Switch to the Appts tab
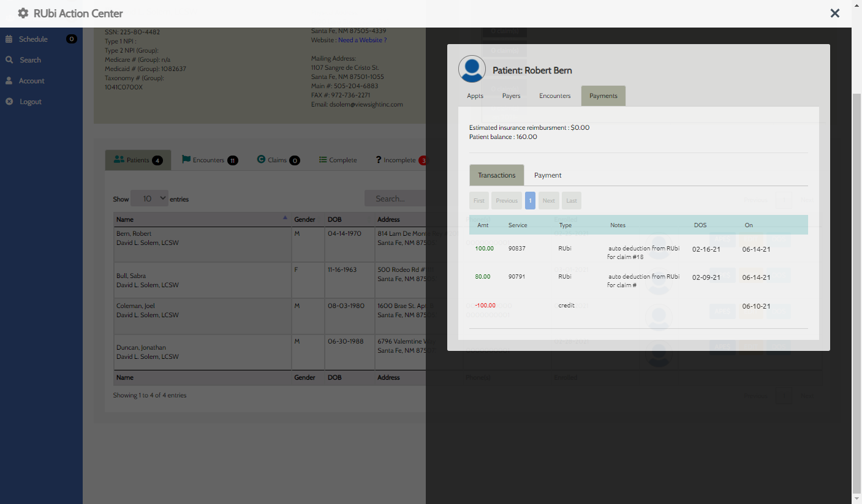The width and height of the screenshot is (862, 504). [475, 96]
